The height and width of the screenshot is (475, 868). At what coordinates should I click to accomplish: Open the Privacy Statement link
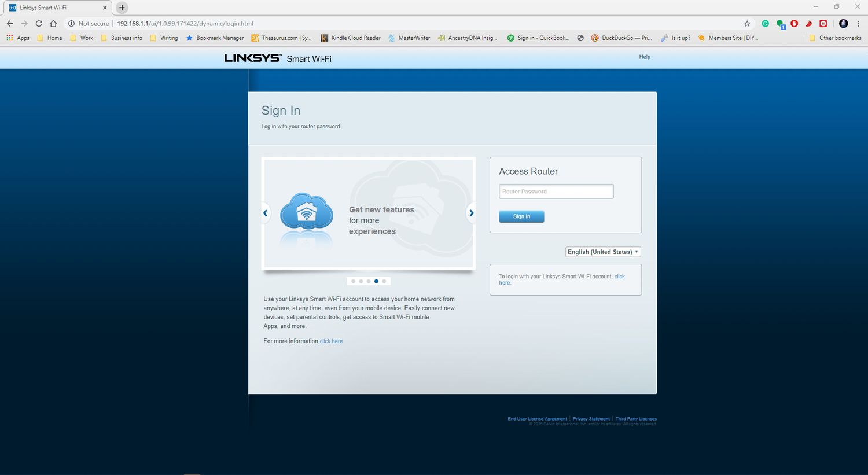[x=591, y=419]
